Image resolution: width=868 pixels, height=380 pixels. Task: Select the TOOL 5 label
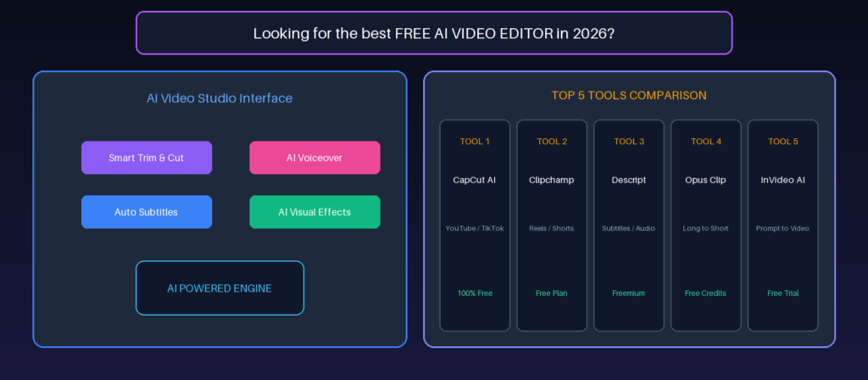782,142
